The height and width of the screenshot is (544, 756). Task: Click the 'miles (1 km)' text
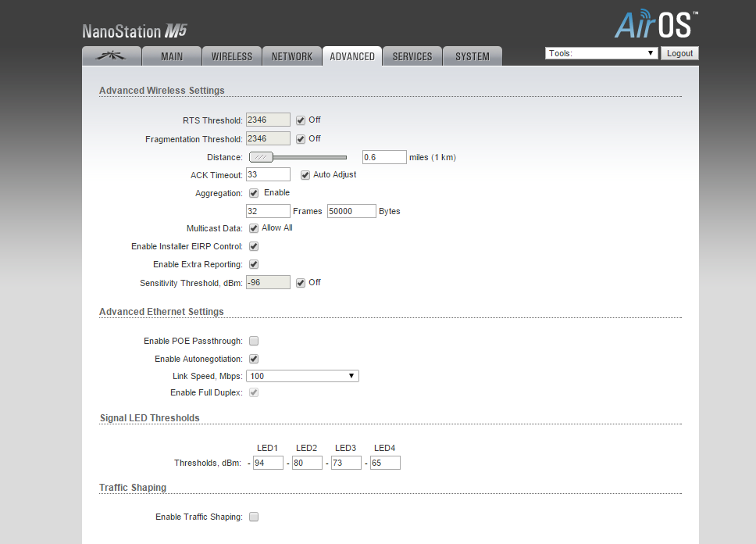click(433, 157)
